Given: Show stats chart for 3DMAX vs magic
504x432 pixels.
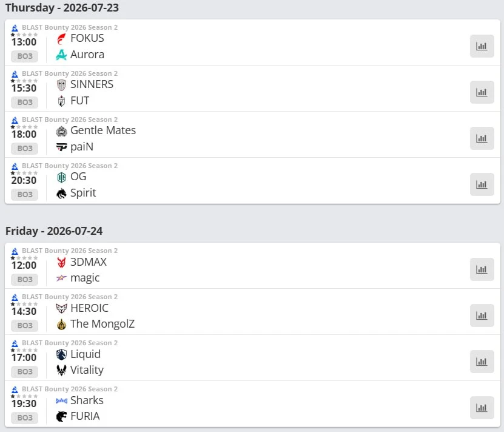Looking at the screenshot, I should click(x=482, y=269).
